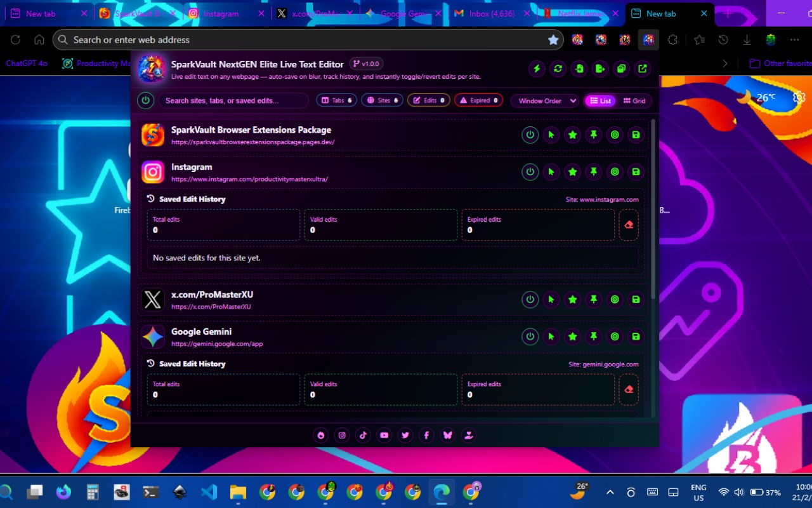Pin the SparkVault Browser Extensions Package row
812x508 pixels.
tap(594, 135)
